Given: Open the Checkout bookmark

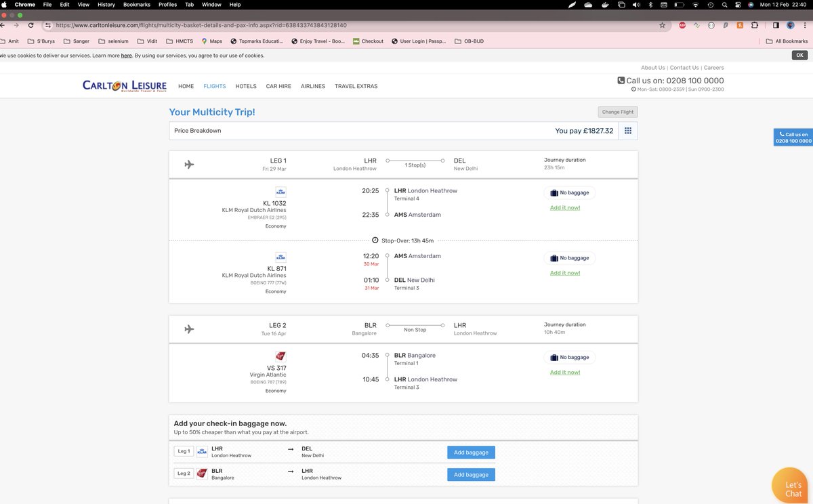Looking at the screenshot, I should [x=368, y=41].
